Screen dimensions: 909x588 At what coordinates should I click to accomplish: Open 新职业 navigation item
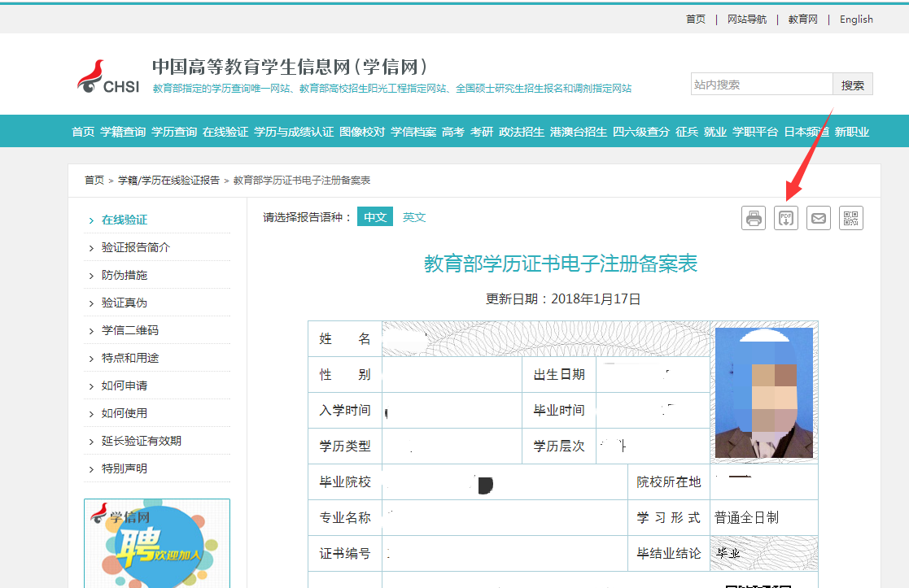click(x=851, y=132)
